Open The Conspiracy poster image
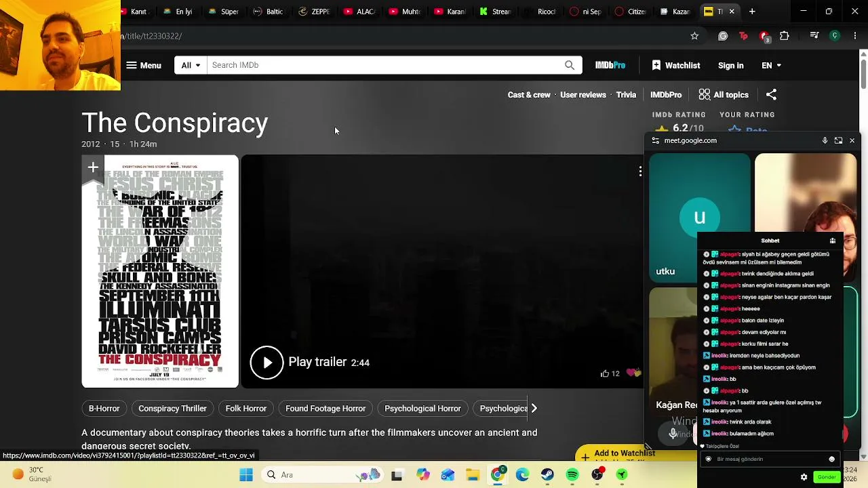Image resolution: width=868 pixels, height=488 pixels. [x=160, y=271]
